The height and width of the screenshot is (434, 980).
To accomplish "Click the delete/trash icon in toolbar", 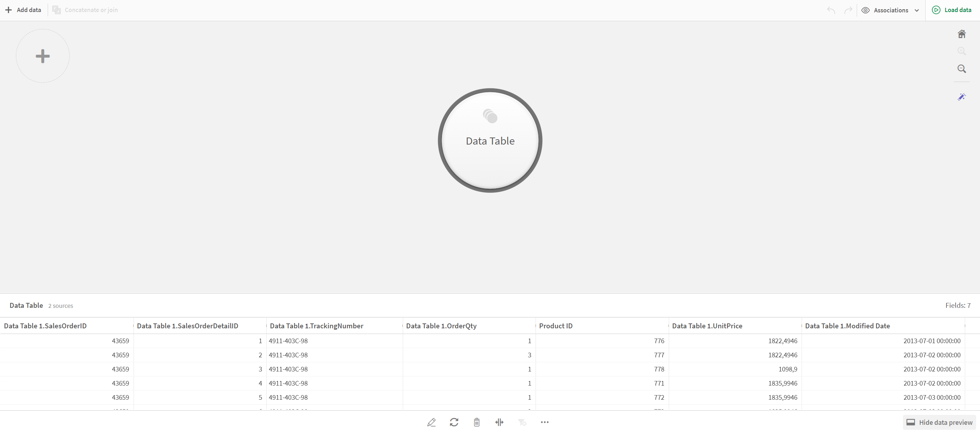I will tap(476, 422).
